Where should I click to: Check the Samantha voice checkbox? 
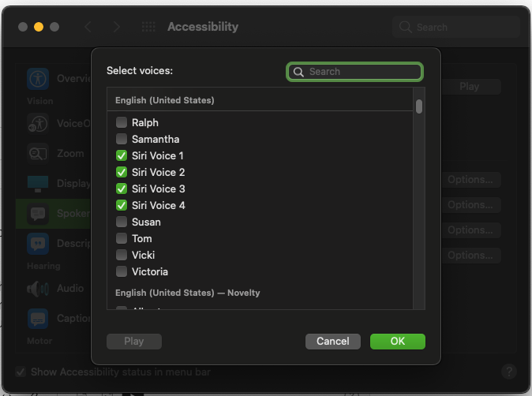[122, 139]
